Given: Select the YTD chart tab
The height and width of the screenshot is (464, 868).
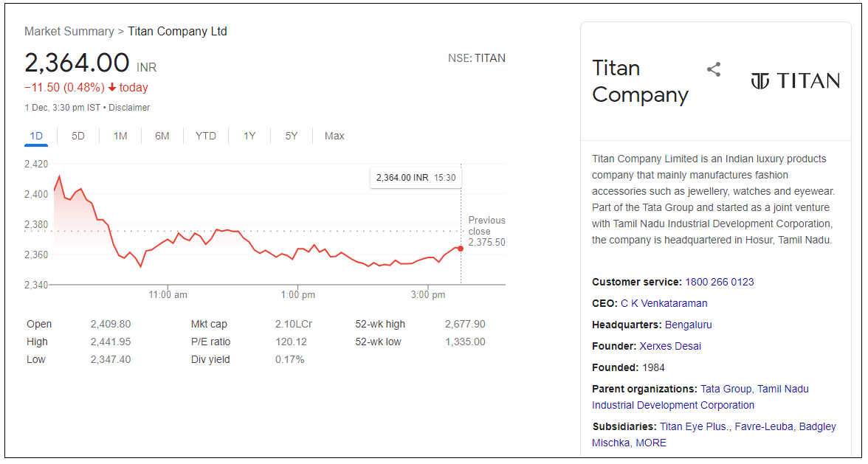Looking at the screenshot, I should point(206,136).
